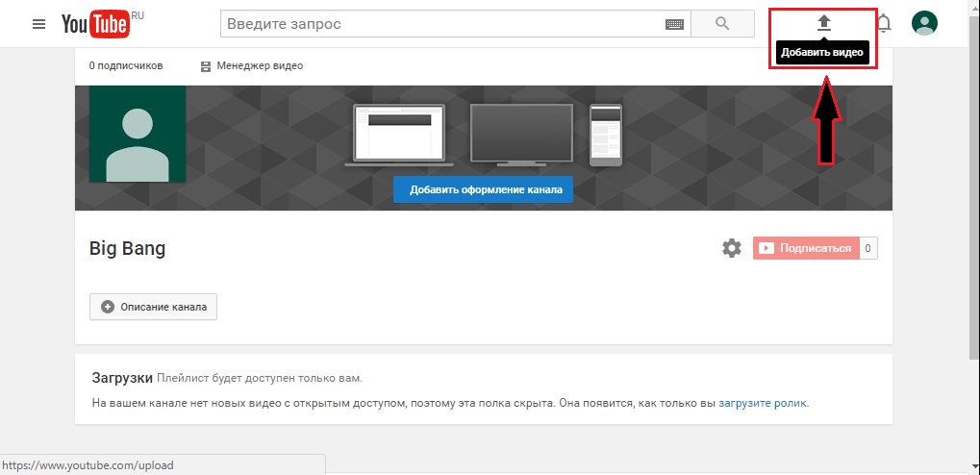Image resolution: width=980 pixels, height=475 pixels.
Task: Open 'Менеджер видео' link
Action: pyautogui.click(x=252, y=65)
